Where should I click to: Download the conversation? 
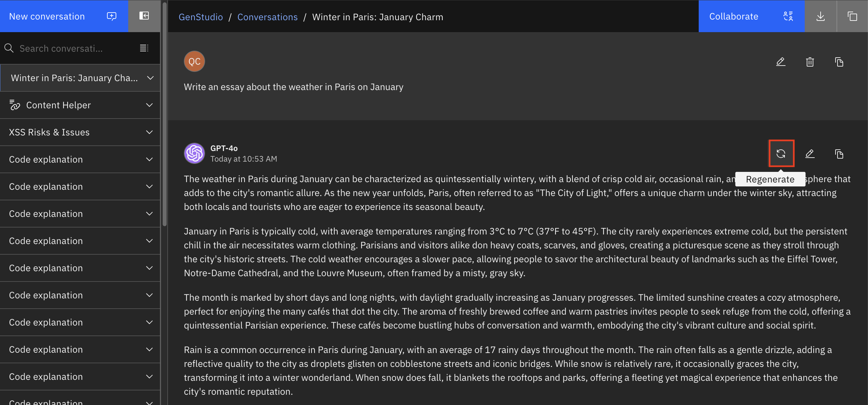pyautogui.click(x=820, y=16)
